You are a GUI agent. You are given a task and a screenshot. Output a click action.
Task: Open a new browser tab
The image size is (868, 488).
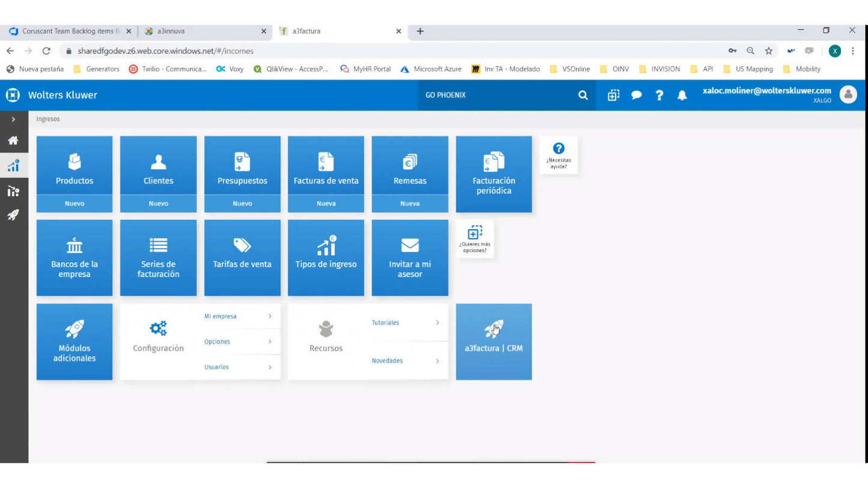click(x=420, y=31)
